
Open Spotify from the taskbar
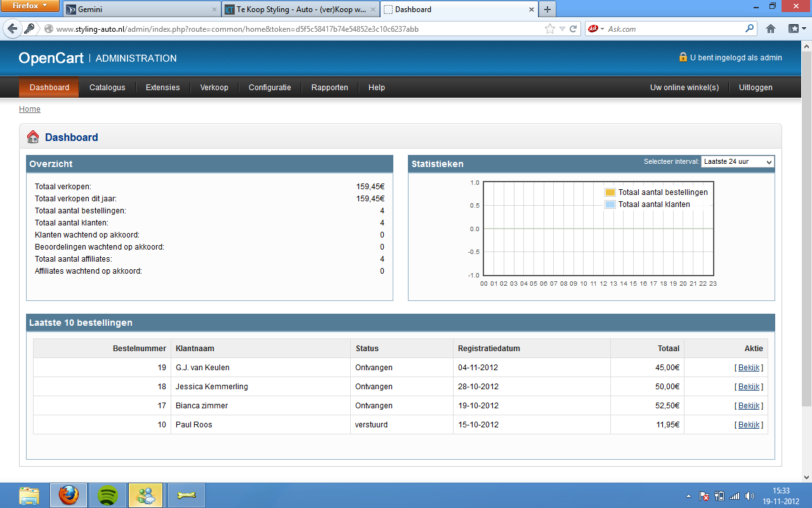pos(108,495)
